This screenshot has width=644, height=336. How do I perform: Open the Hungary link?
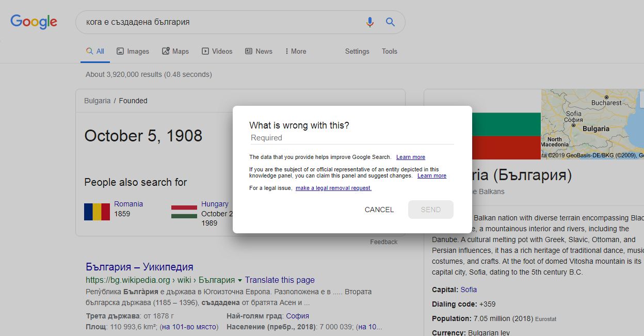[x=215, y=204]
